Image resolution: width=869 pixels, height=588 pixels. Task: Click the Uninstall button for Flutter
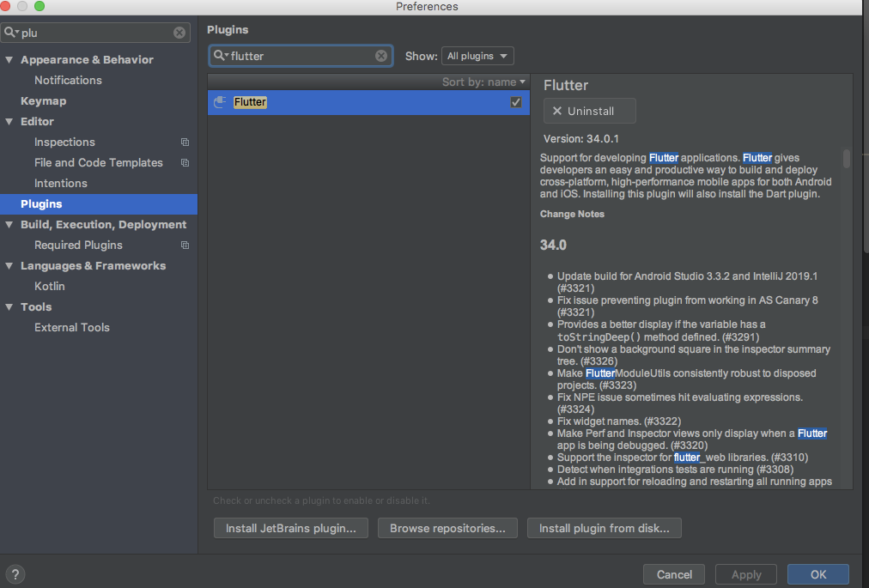(x=590, y=111)
